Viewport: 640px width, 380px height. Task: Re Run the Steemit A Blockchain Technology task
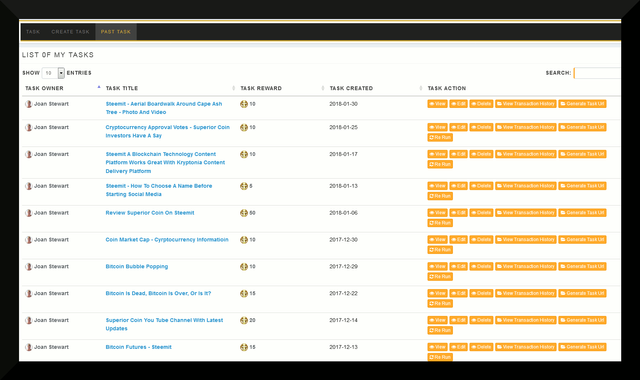(x=440, y=164)
